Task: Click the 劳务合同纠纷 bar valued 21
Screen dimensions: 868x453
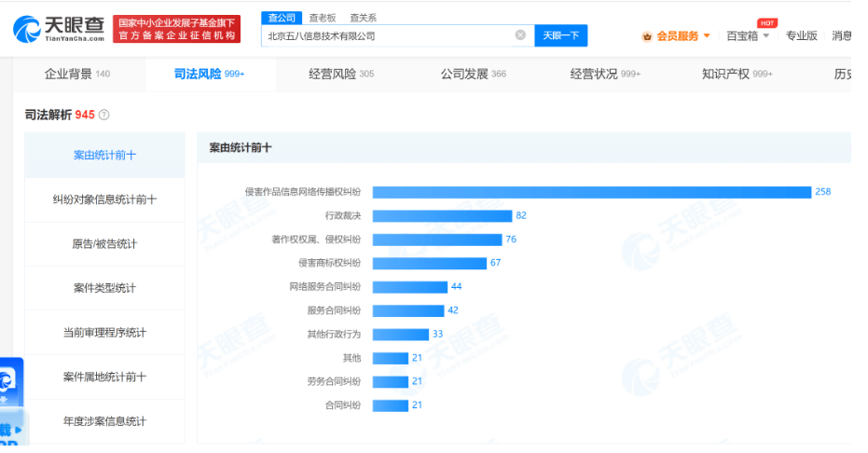Action: 391,382
